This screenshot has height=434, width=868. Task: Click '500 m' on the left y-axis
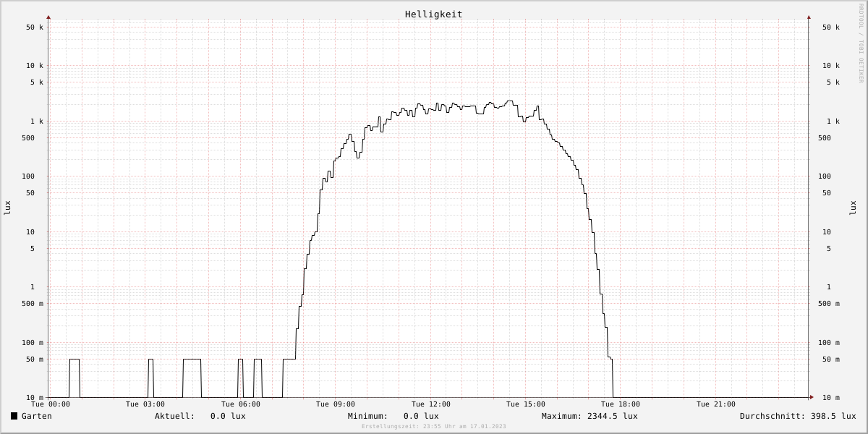(x=33, y=304)
